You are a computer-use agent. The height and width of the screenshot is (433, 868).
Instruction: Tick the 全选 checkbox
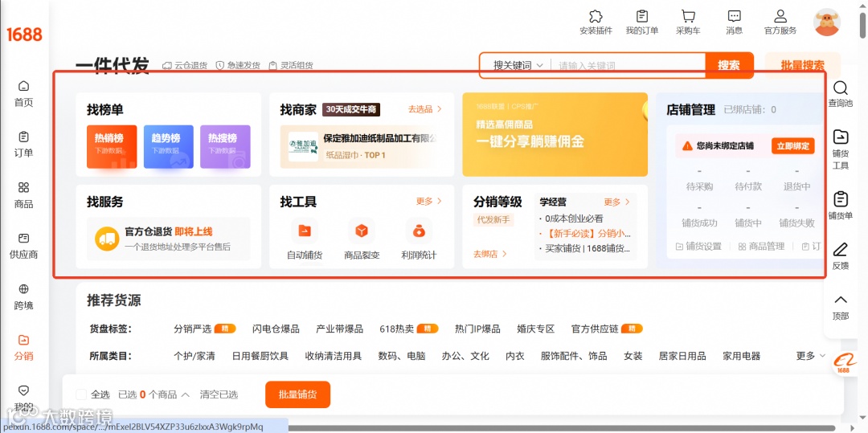pyautogui.click(x=81, y=394)
